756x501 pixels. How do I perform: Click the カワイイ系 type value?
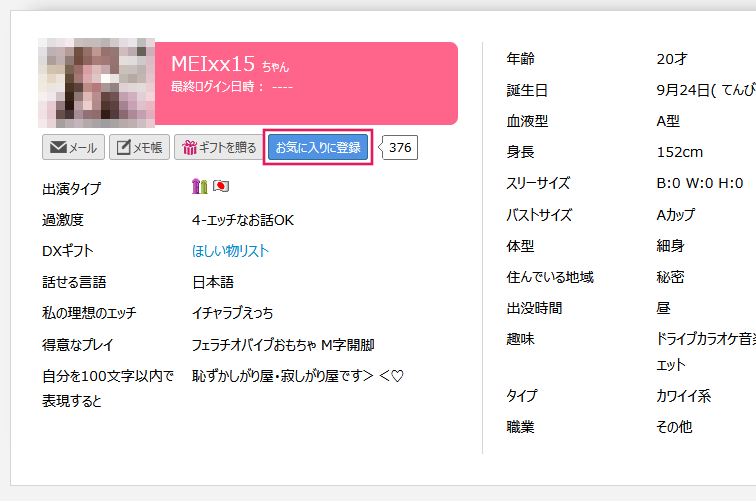coord(683,396)
